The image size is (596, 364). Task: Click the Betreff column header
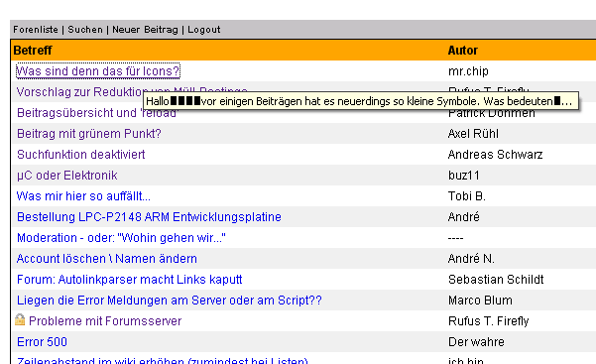pos(33,51)
